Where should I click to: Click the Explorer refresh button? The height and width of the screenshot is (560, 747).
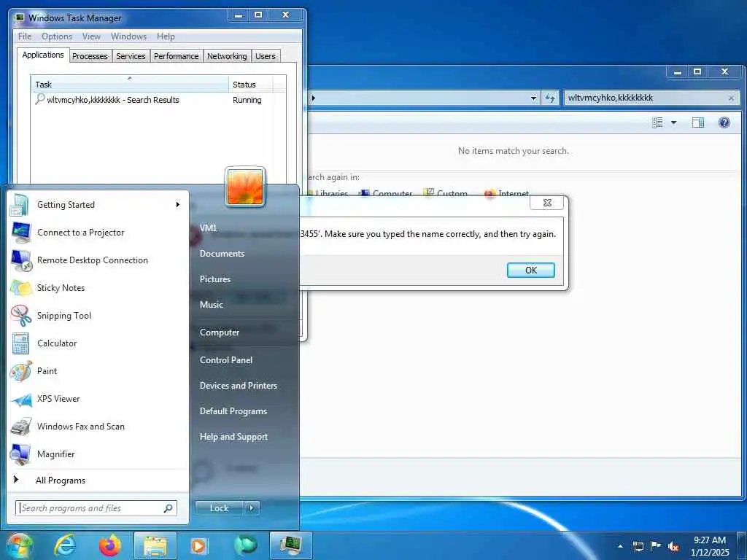pyautogui.click(x=550, y=98)
